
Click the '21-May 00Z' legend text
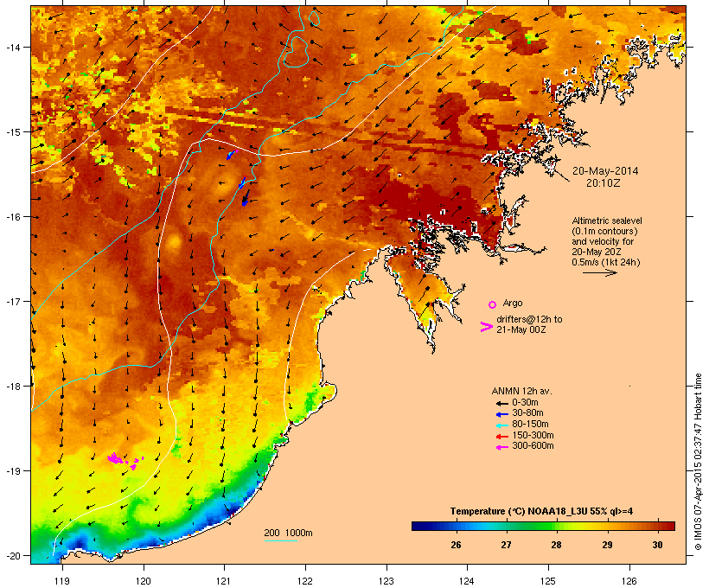click(x=521, y=329)
